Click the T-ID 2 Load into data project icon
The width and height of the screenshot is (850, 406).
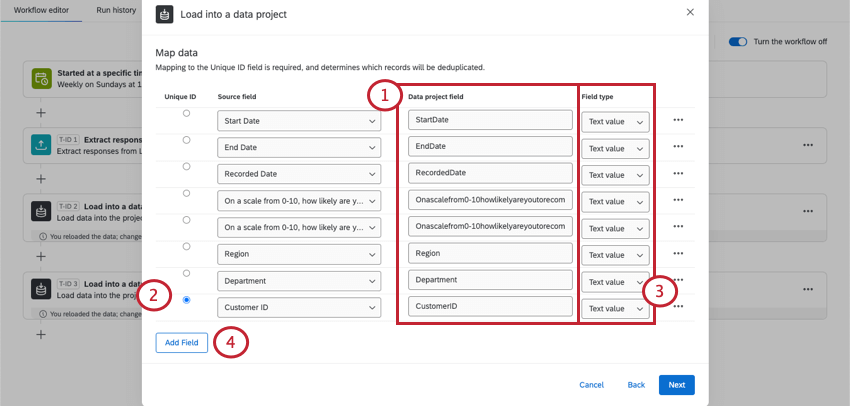(x=41, y=211)
